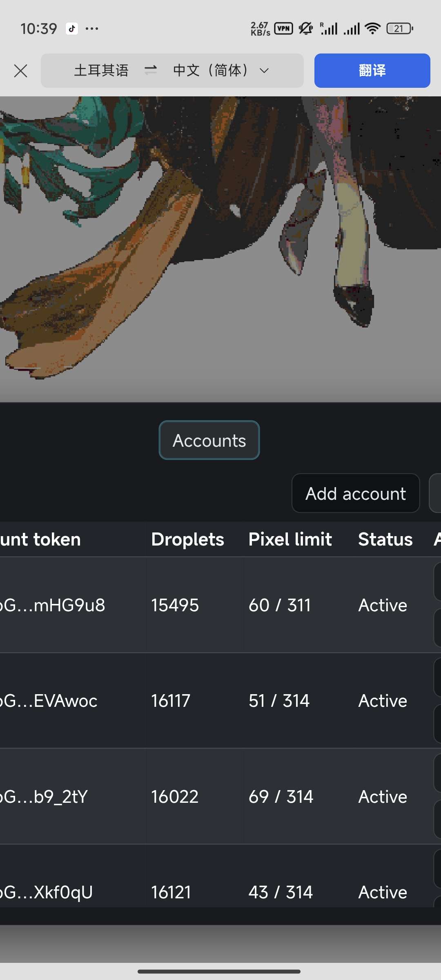Tap the swap languages arrows icon
Viewport: 441px width, 980px height.
click(151, 70)
